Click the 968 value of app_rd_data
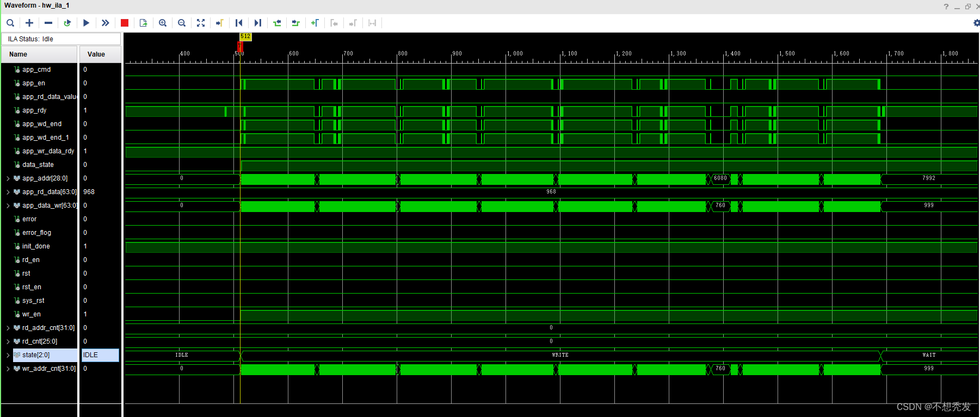This screenshot has width=980, height=417. click(x=89, y=192)
